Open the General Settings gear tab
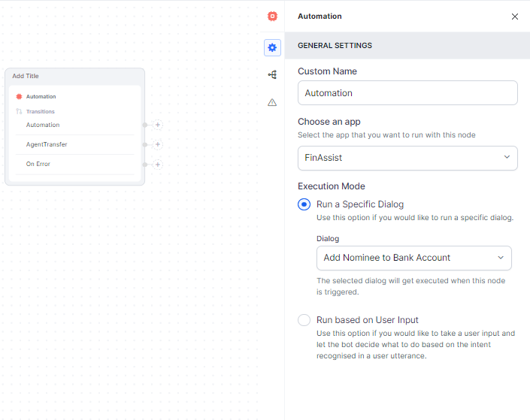Viewport: 530px width, 420px height. 272,47
